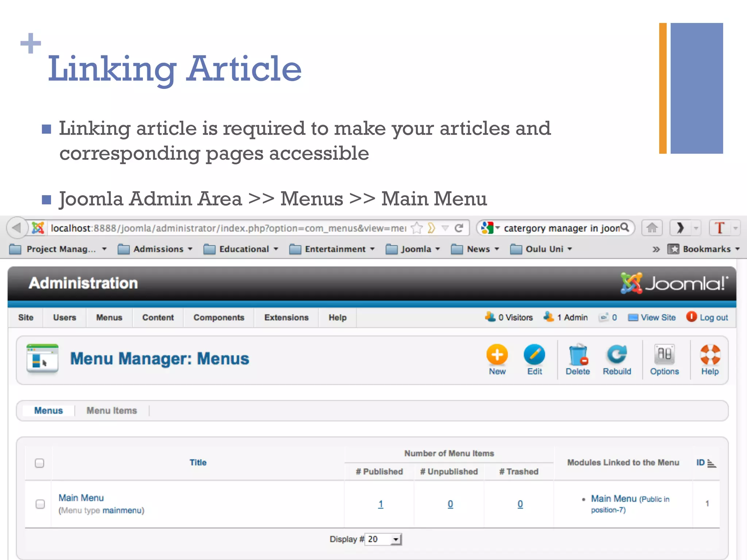Click the 1 Admin status text
This screenshot has width=747, height=560.
[x=572, y=318]
